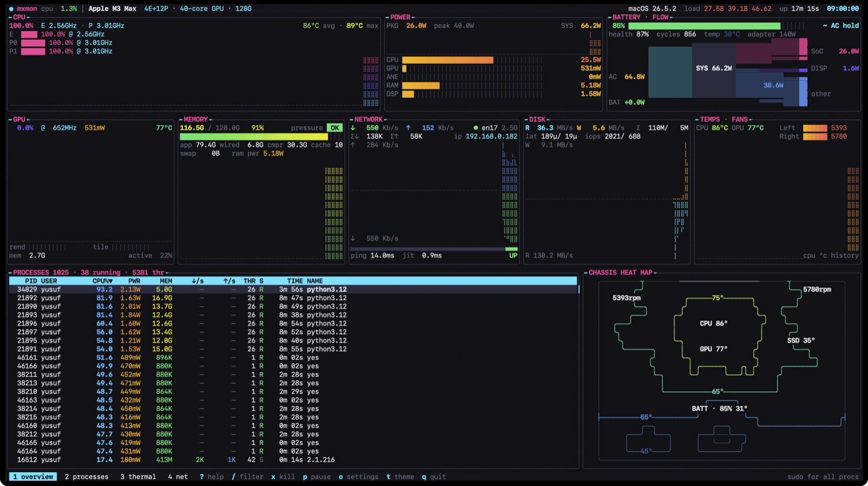
Task: Activate the / filter shortcut
Action: pyautogui.click(x=248, y=477)
